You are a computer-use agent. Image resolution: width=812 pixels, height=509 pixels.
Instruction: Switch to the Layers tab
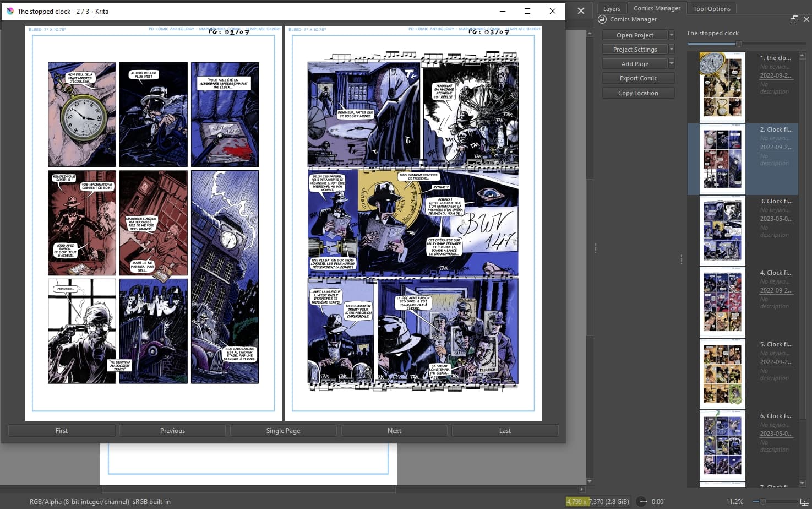(x=612, y=9)
